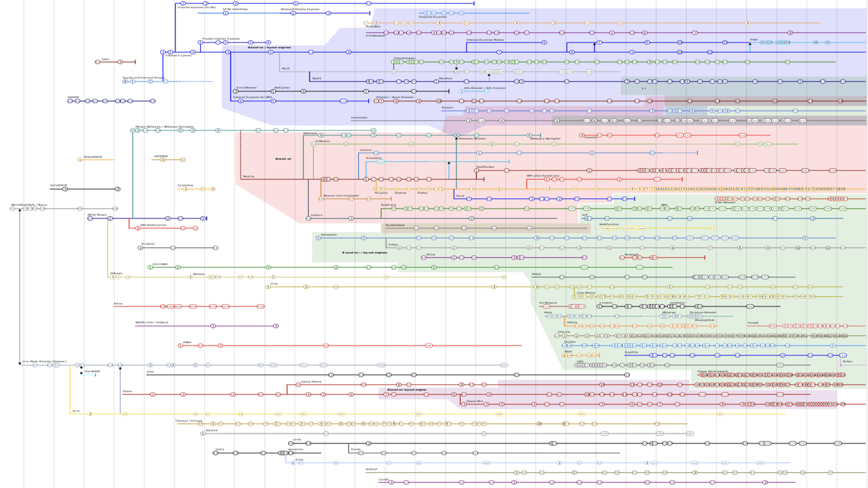This screenshot has height=488, width=868.
Task: Click the "Lunascape" label
Action: 359,117
